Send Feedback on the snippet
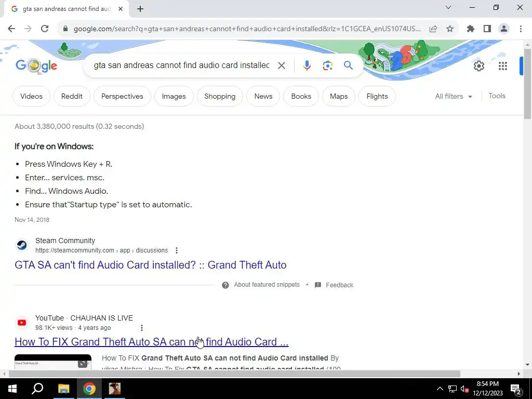Viewport: 532px width, 399px height. 339,285
